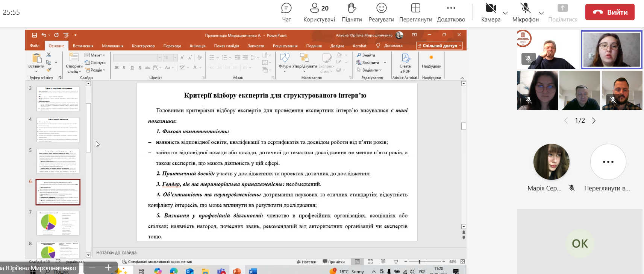Leave the meeting with red button
The width and height of the screenshot is (644, 274).
coord(610,12)
